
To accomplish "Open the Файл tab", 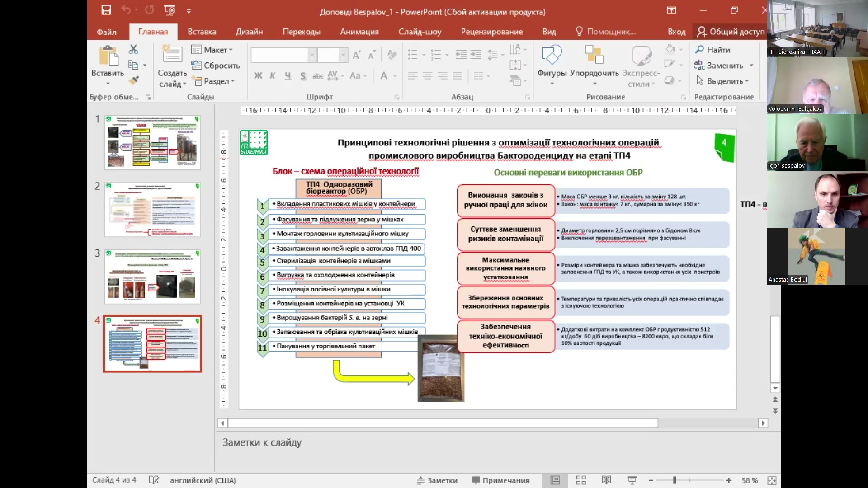I will pos(107,32).
